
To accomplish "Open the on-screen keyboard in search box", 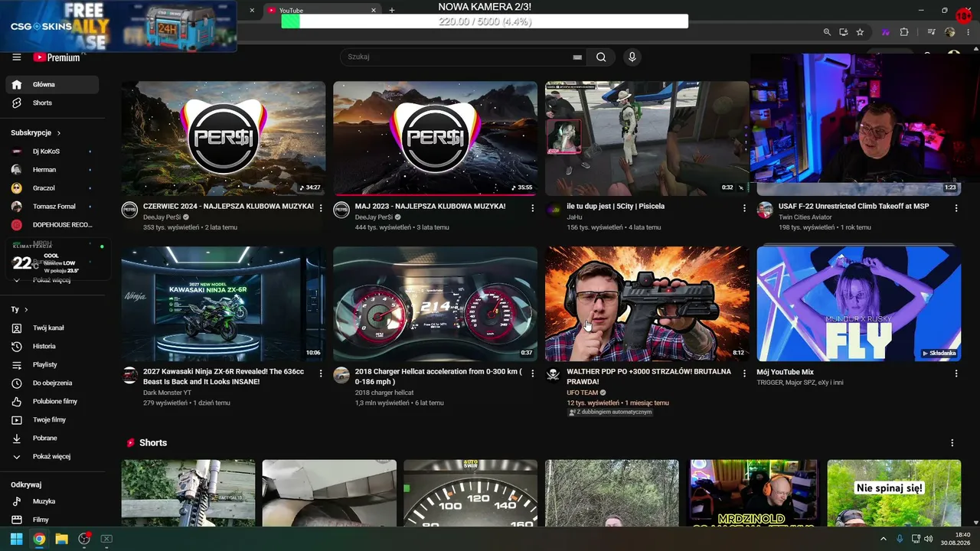I will (577, 57).
